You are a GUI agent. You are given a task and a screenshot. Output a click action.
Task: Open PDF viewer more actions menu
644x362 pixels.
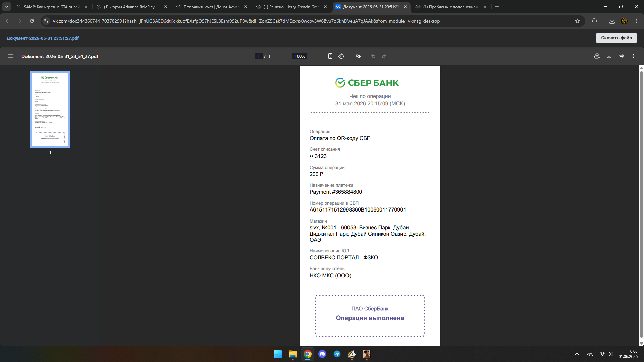click(x=633, y=56)
